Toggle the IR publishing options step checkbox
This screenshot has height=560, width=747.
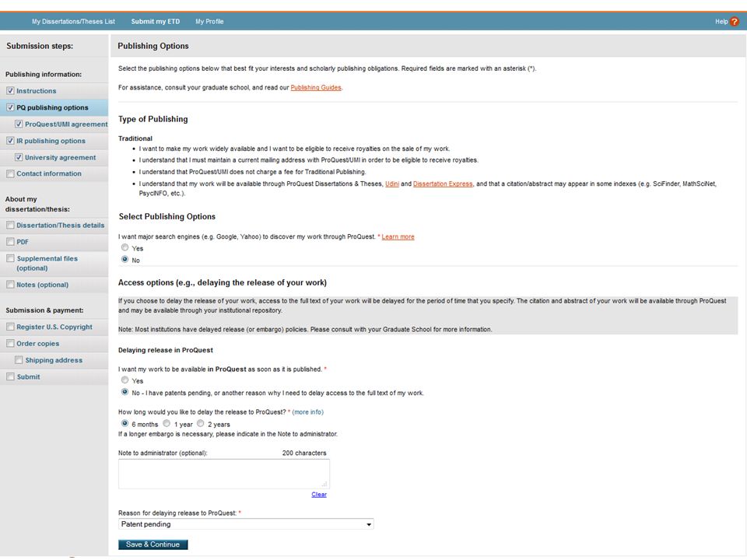(x=10, y=141)
